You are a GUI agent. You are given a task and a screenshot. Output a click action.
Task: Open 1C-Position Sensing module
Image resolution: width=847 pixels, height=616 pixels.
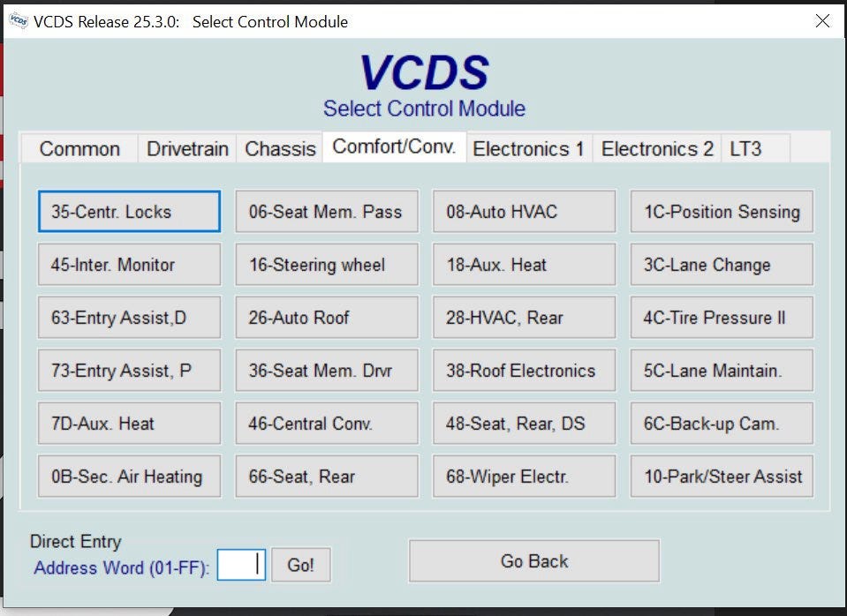pyautogui.click(x=722, y=211)
